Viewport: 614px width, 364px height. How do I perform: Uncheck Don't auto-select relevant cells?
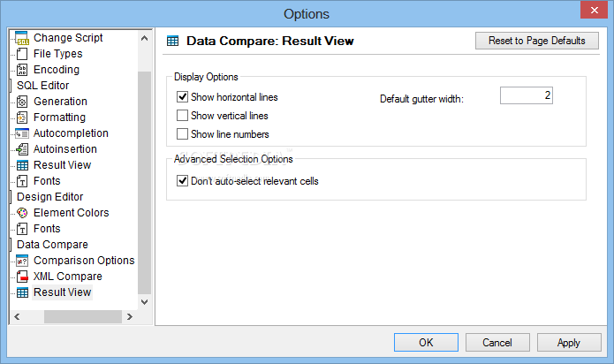coord(182,180)
